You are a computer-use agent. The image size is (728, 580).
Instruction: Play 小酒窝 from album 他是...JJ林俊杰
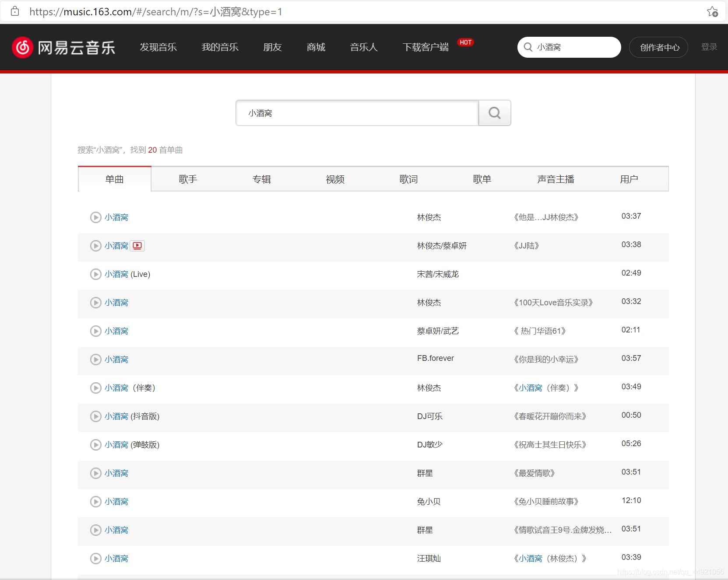pyautogui.click(x=95, y=217)
